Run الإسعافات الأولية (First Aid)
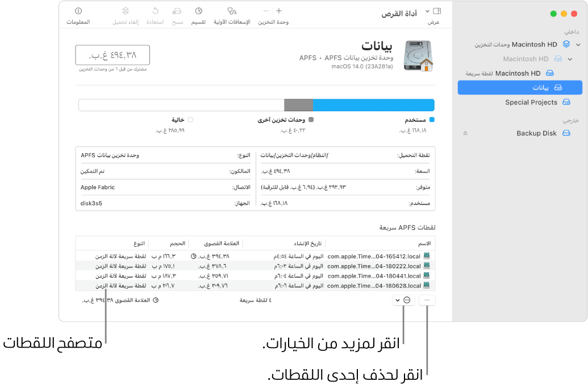 tap(232, 11)
